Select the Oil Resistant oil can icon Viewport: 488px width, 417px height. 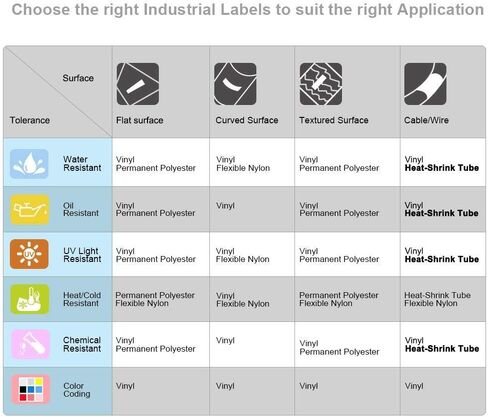(x=29, y=210)
